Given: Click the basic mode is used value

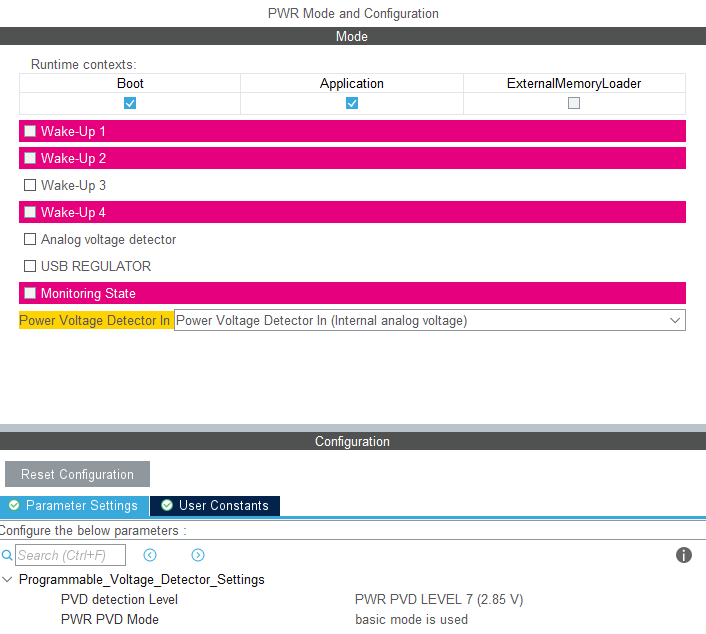Looking at the screenshot, I should click(412, 619).
